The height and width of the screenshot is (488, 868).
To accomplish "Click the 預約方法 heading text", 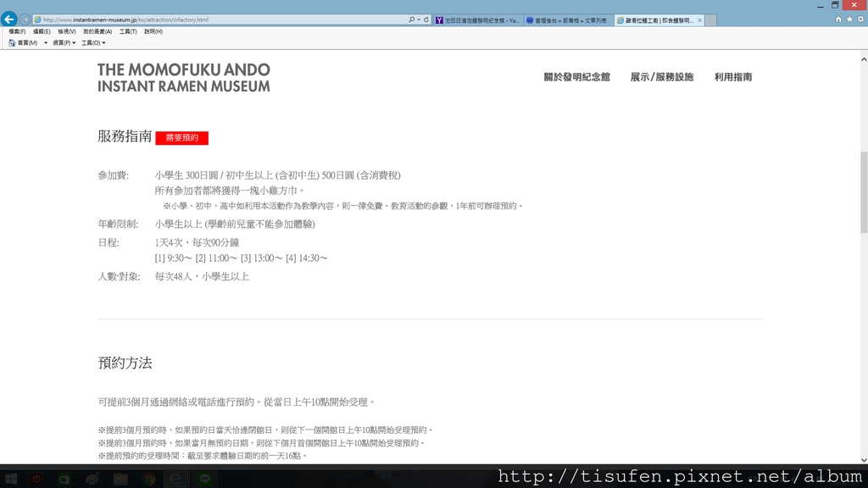I will click(125, 363).
